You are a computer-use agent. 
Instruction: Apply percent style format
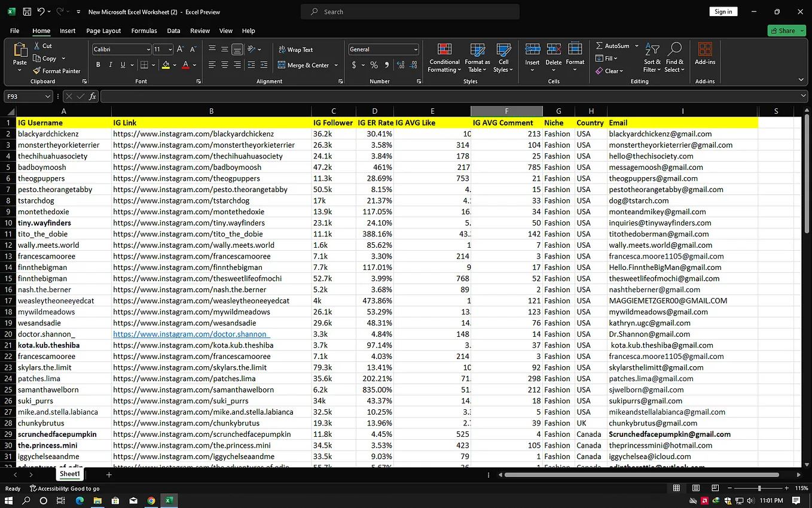pos(374,65)
